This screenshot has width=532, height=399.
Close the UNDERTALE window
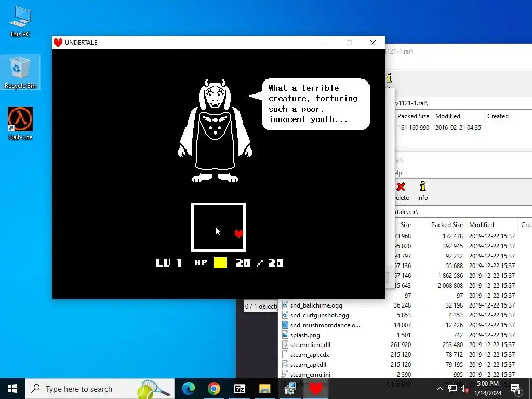373,43
